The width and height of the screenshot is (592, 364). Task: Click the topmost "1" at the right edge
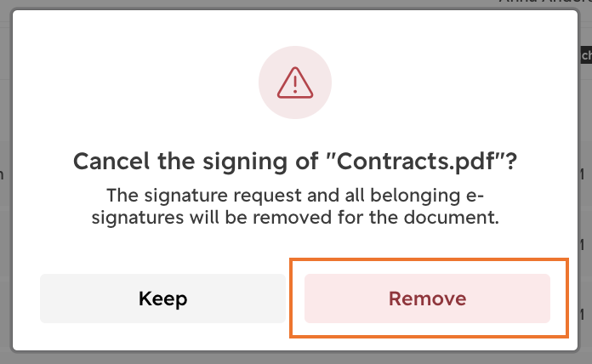582,174
